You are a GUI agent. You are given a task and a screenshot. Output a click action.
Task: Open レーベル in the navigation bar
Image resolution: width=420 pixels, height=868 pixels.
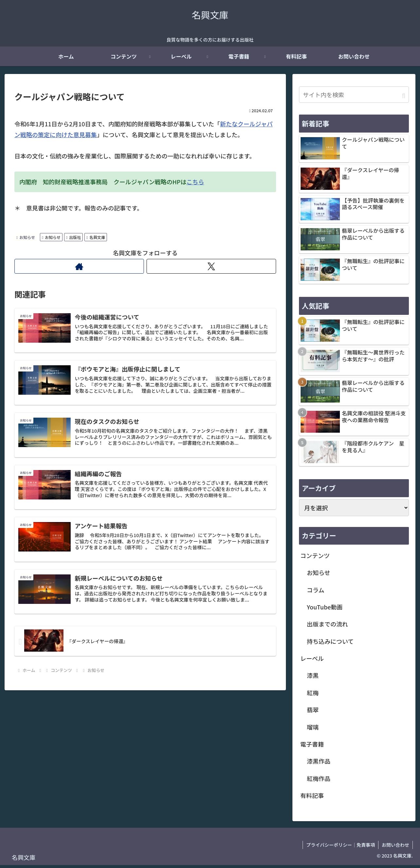click(181, 57)
